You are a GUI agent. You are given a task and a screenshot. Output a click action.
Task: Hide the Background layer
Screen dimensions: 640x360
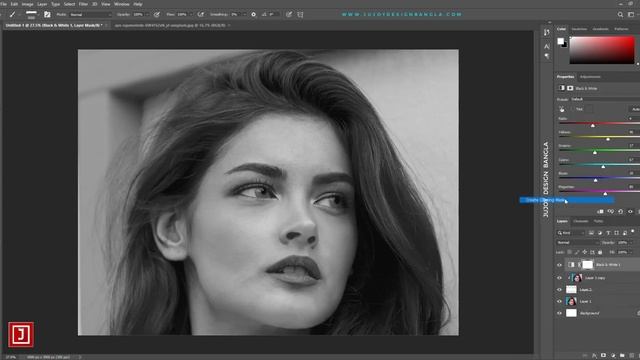560,313
